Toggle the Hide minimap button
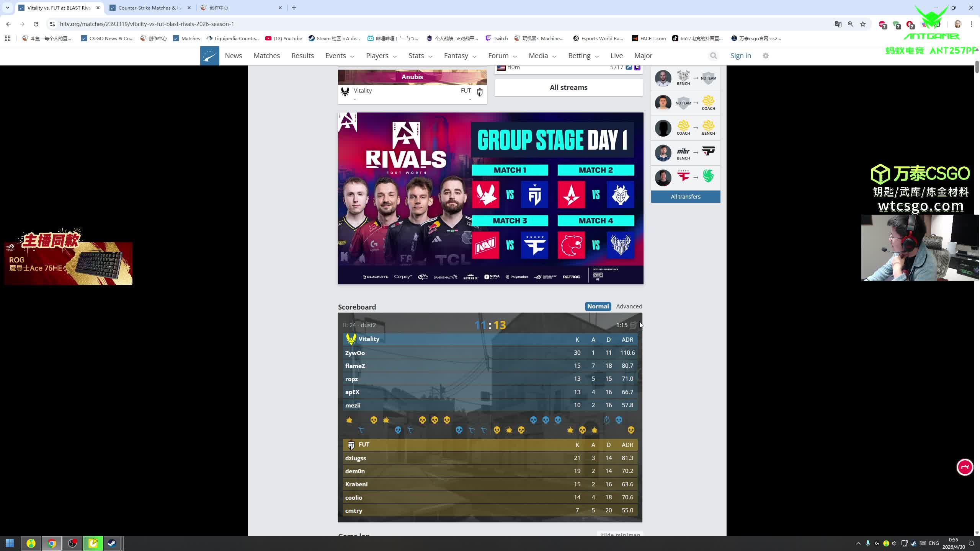The image size is (980, 551). [620, 534]
